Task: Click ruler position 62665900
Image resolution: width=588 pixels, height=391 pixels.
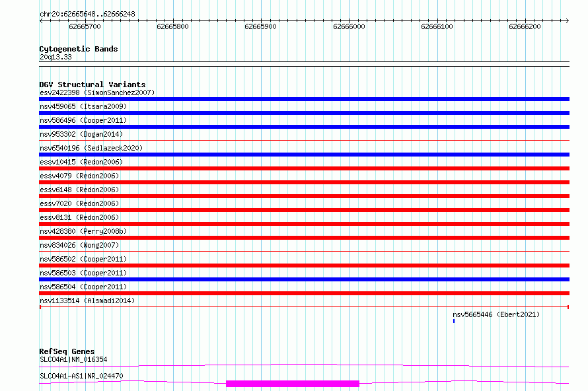Action: [260, 26]
